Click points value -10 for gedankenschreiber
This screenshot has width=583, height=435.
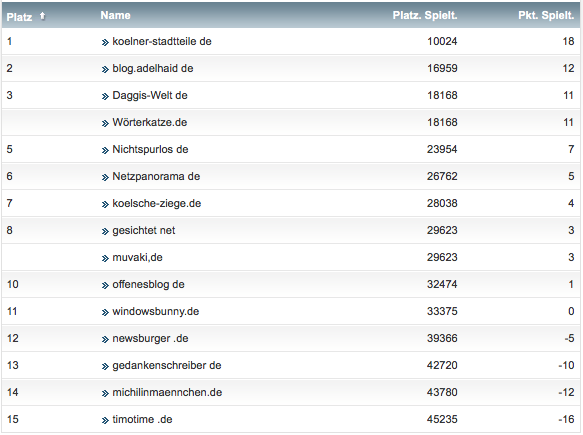pyautogui.click(x=566, y=365)
